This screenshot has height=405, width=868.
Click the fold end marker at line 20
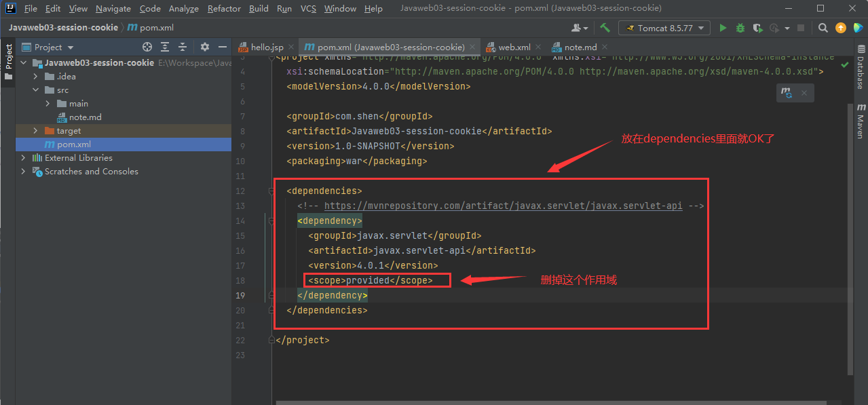click(272, 310)
